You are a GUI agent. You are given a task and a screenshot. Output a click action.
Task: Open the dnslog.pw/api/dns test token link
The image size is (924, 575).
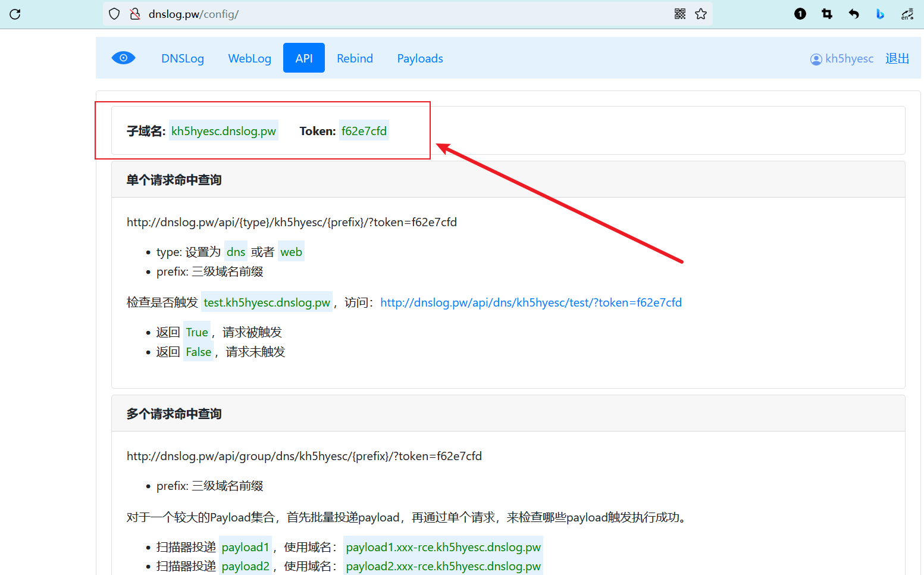point(531,302)
